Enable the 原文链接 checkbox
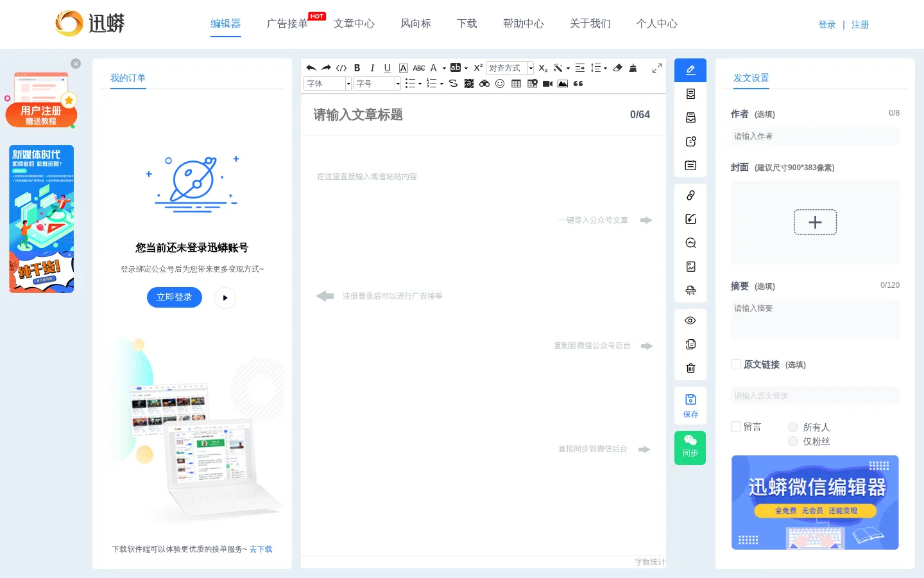 736,364
